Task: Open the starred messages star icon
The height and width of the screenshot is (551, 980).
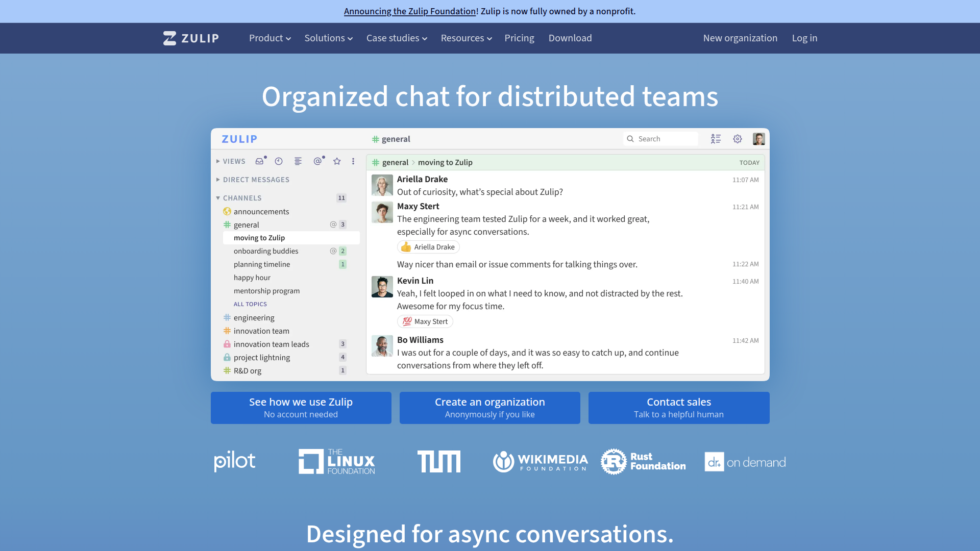Action: click(337, 161)
